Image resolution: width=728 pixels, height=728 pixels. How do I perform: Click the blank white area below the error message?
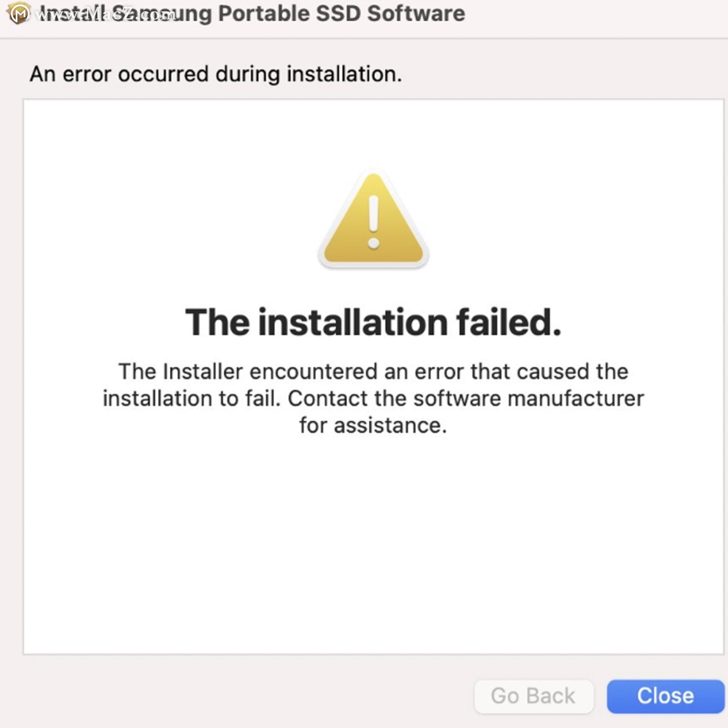373,543
